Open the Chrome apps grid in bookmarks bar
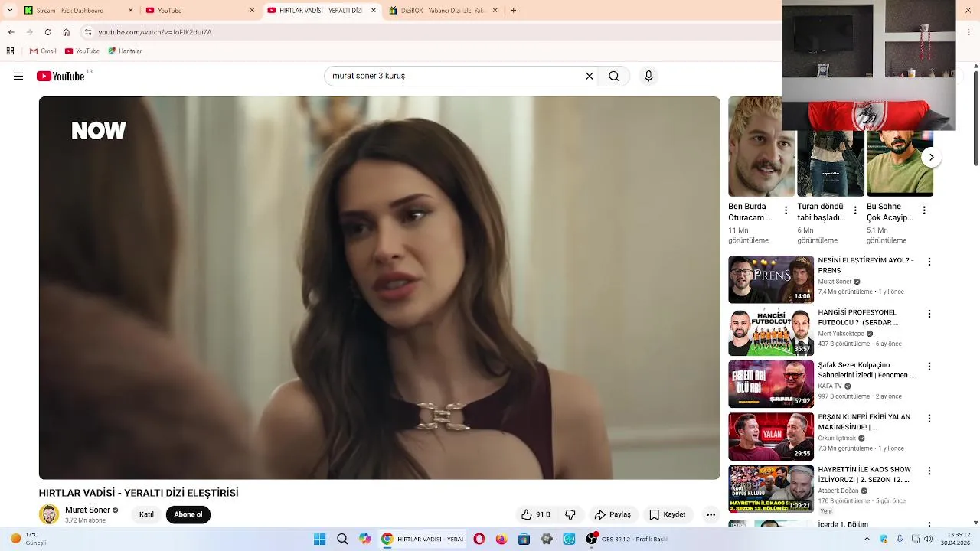 point(10,51)
